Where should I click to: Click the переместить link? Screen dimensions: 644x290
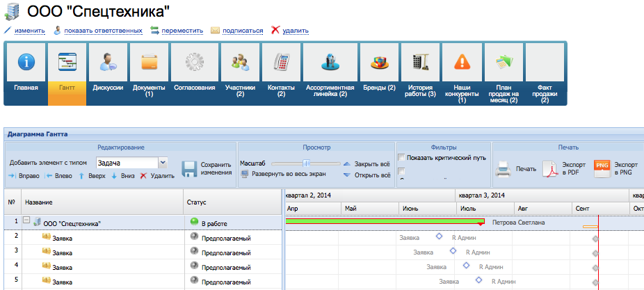pos(182,31)
